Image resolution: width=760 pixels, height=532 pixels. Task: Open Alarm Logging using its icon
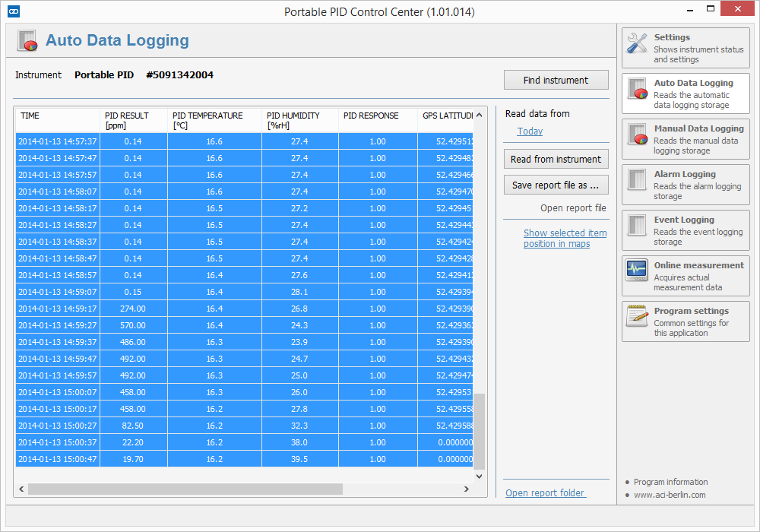(637, 181)
